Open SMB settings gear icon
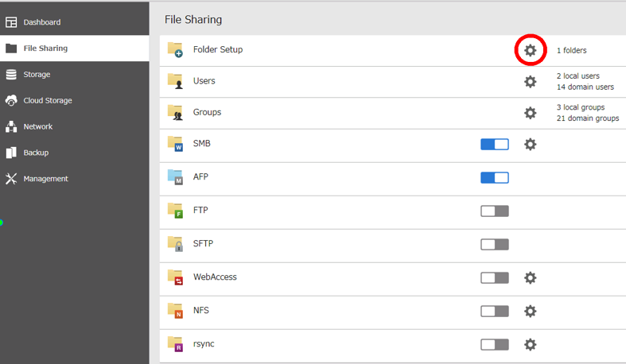 [531, 144]
